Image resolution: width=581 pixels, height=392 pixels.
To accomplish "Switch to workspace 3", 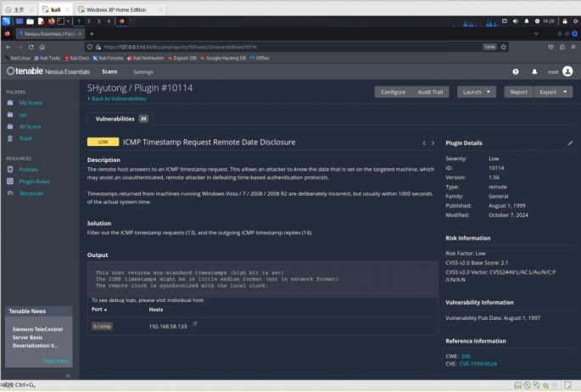I will pos(98,21).
